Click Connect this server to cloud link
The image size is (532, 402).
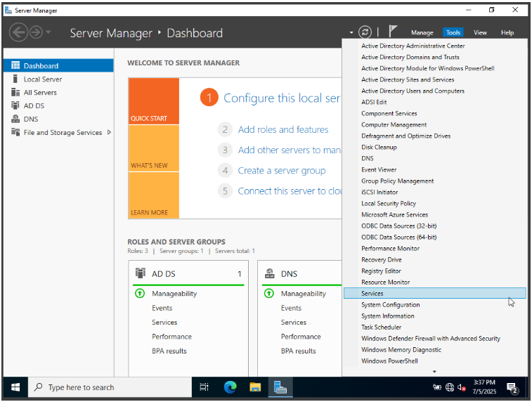click(290, 191)
